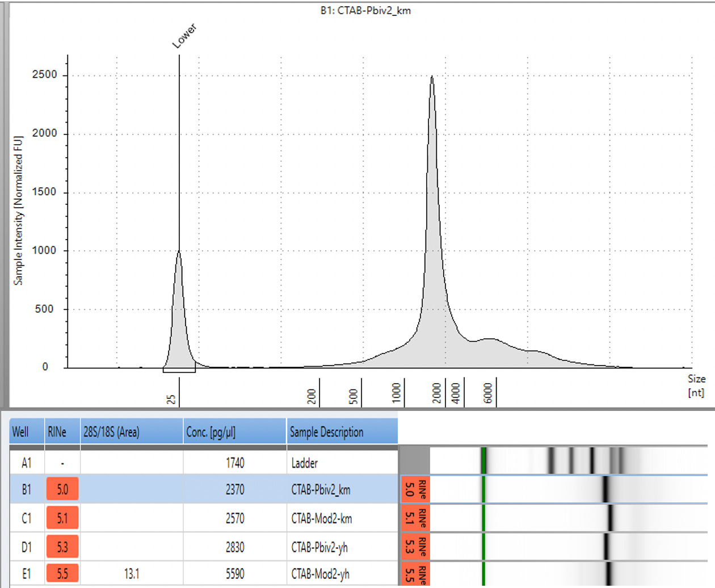Screen dimensions: 715x588
Task: Click the 500 nt size marker
Action: point(354,396)
